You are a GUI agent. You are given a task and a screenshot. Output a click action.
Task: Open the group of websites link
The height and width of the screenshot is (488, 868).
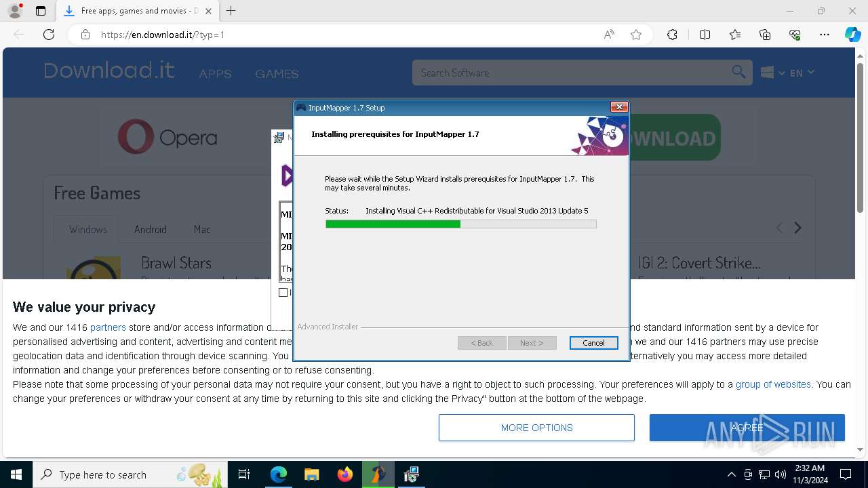coord(773,384)
